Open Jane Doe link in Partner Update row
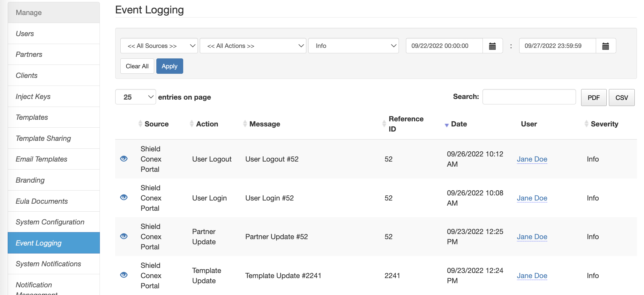Screen dimensions: 644x295 tap(532, 237)
